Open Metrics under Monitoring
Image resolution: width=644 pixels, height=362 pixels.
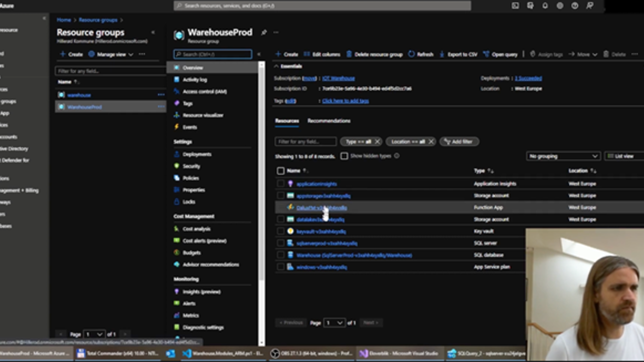pyautogui.click(x=191, y=315)
